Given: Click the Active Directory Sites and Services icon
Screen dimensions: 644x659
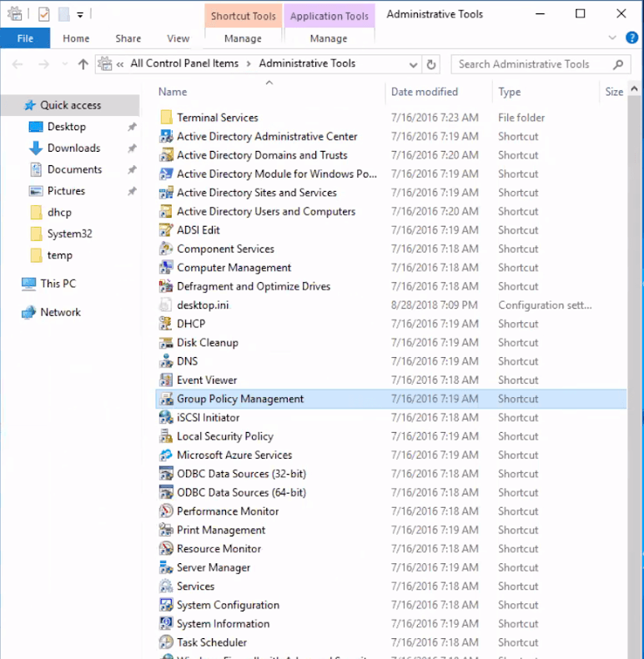Looking at the screenshot, I should click(166, 193).
